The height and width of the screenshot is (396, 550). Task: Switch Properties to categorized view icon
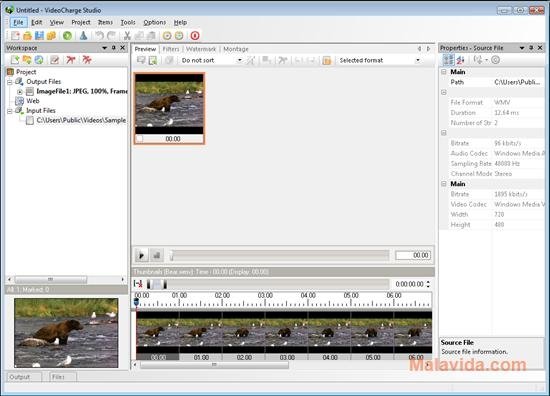448,60
